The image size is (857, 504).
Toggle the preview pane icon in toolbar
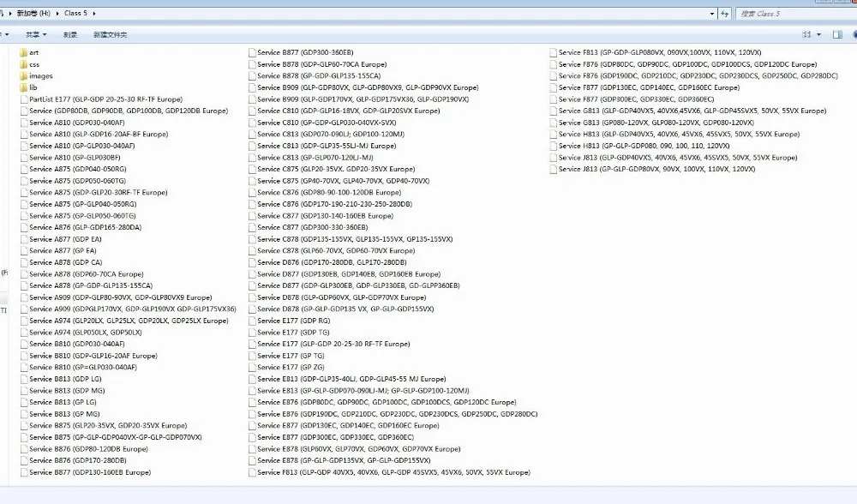click(836, 34)
